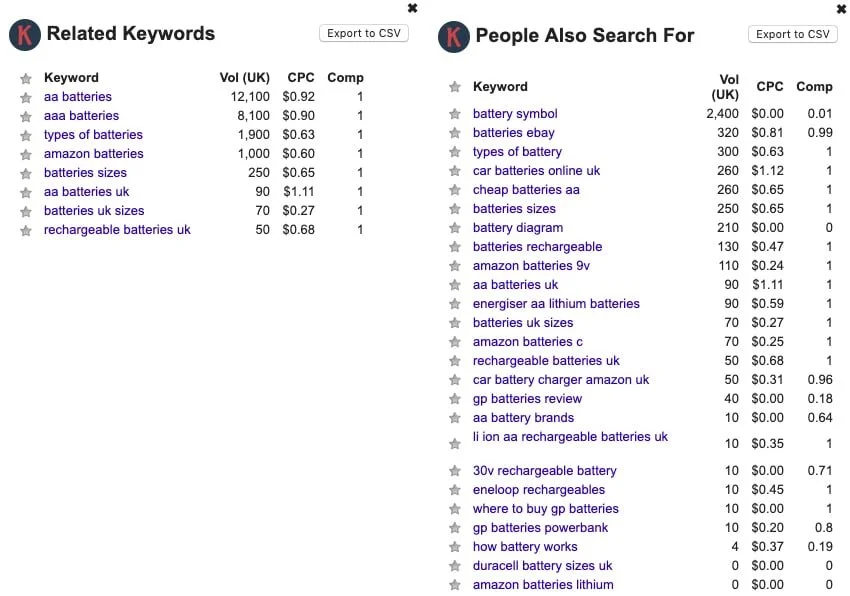Open the 'cheap batteries aa' link
The image size is (850, 596).
tap(526, 190)
